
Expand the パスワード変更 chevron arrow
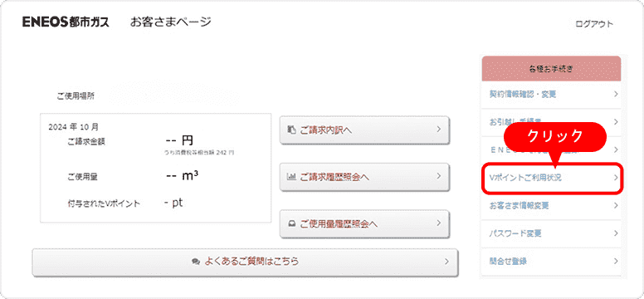tap(616, 233)
